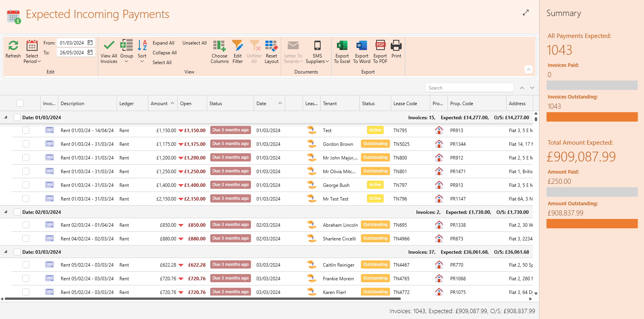Click the orange Invoices Outstanding progress bar

pos(592,117)
